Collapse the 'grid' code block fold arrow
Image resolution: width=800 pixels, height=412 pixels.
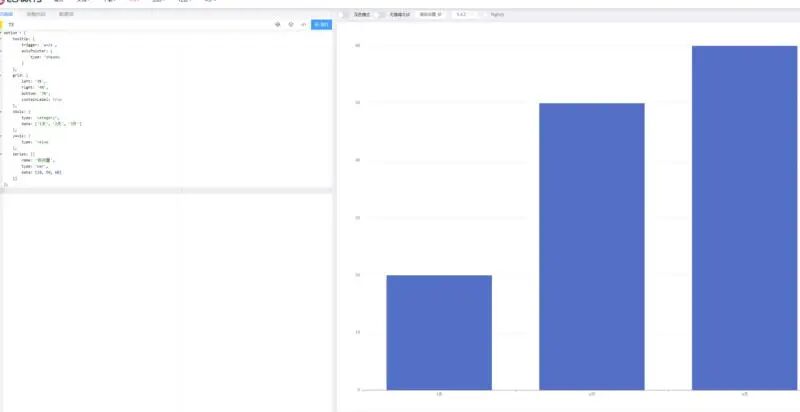pos(1,75)
